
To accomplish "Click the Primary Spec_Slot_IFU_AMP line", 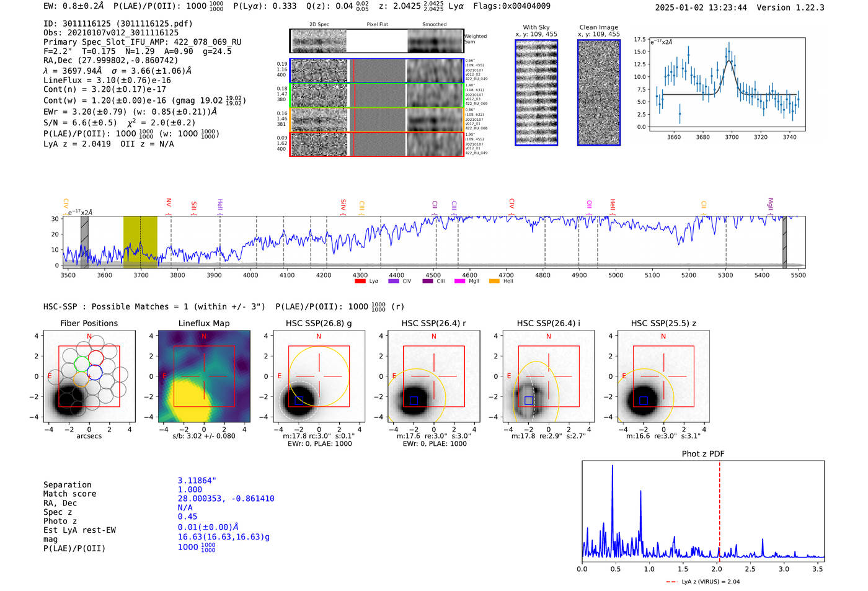I will [143, 42].
